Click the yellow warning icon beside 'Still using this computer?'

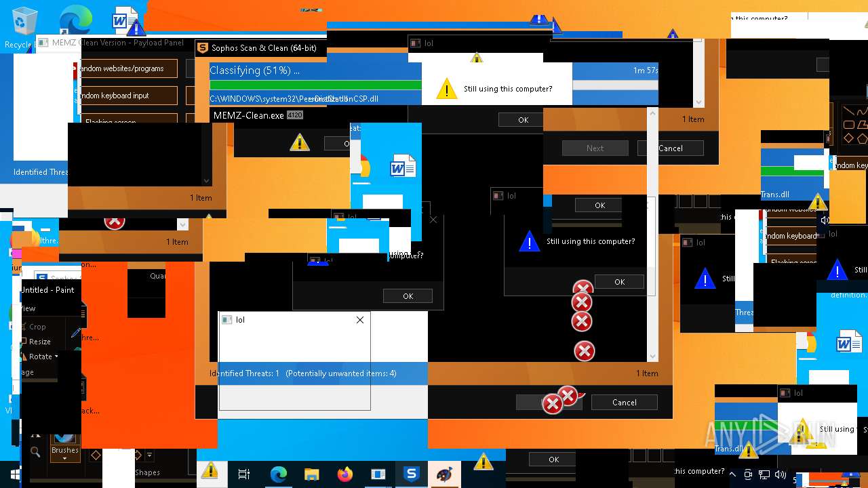446,89
